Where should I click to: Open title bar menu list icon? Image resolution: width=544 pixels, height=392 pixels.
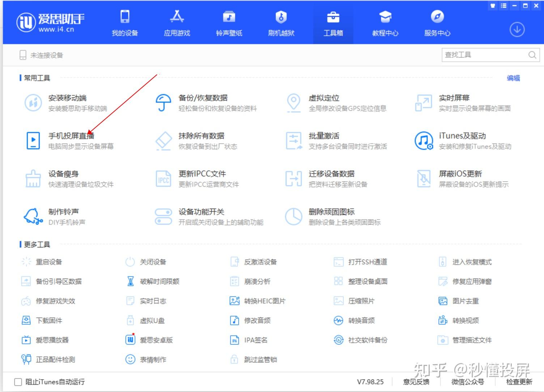tap(503, 6)
